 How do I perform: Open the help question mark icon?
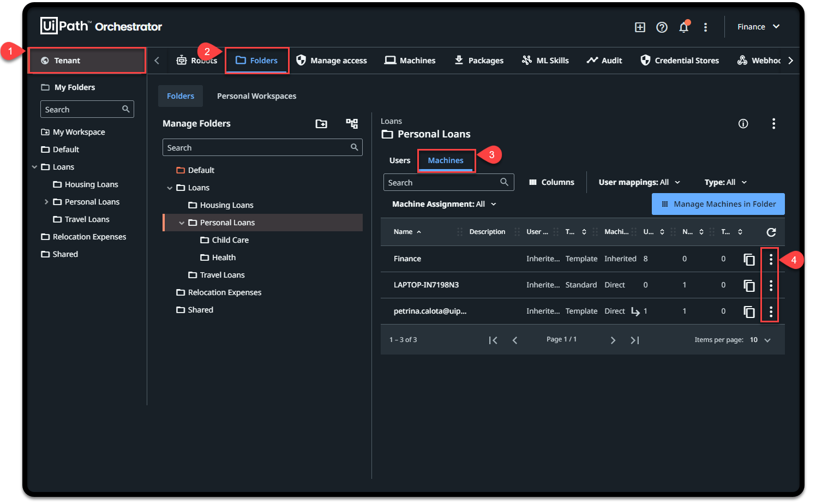pyautogui.click(x=662, y=27)
